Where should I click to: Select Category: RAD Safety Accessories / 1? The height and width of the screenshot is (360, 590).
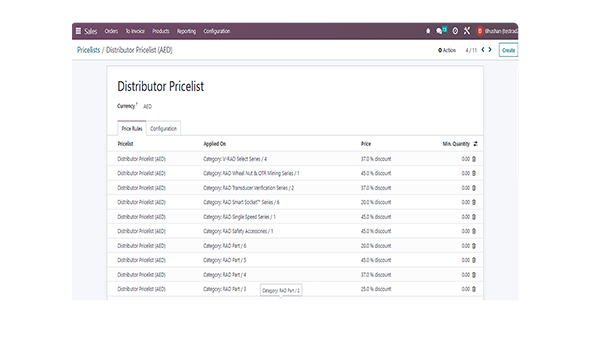point(238,231)
